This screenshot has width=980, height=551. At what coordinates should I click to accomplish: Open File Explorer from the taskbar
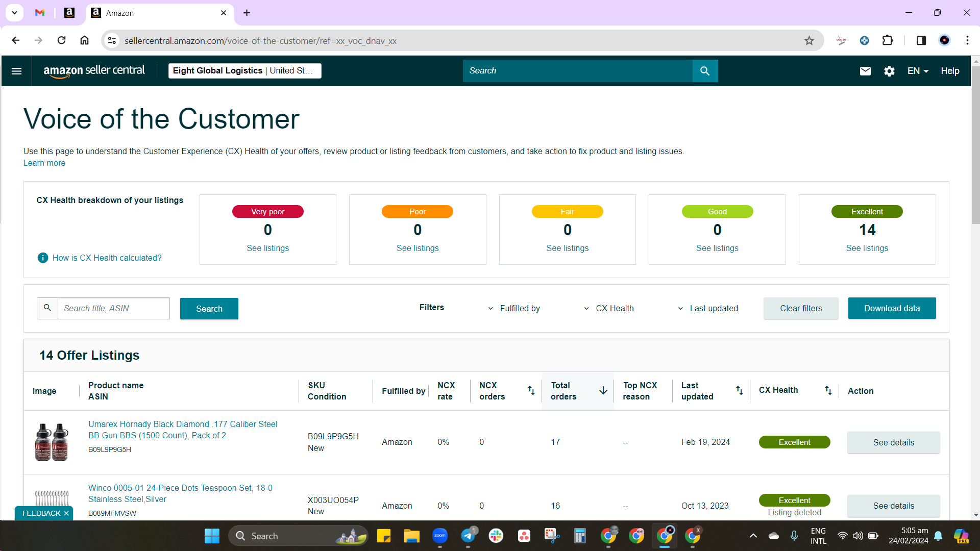coord(411,536)
